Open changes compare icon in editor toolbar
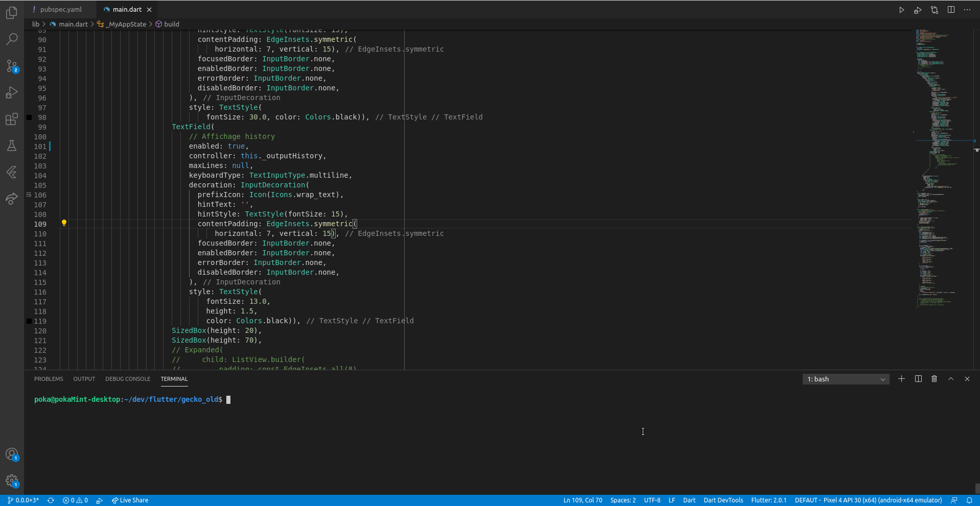The image size is (980, 506). click(935, 10)
